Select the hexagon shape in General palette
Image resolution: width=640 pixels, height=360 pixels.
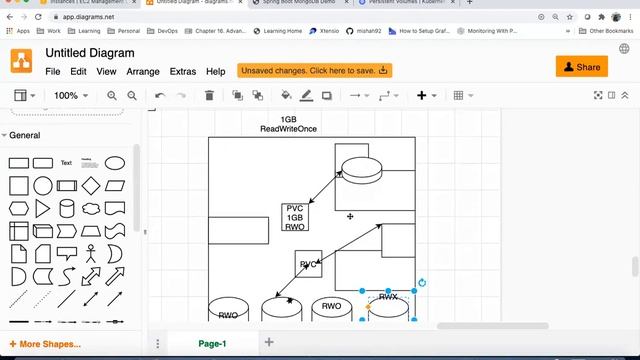[x=19, y=209]
